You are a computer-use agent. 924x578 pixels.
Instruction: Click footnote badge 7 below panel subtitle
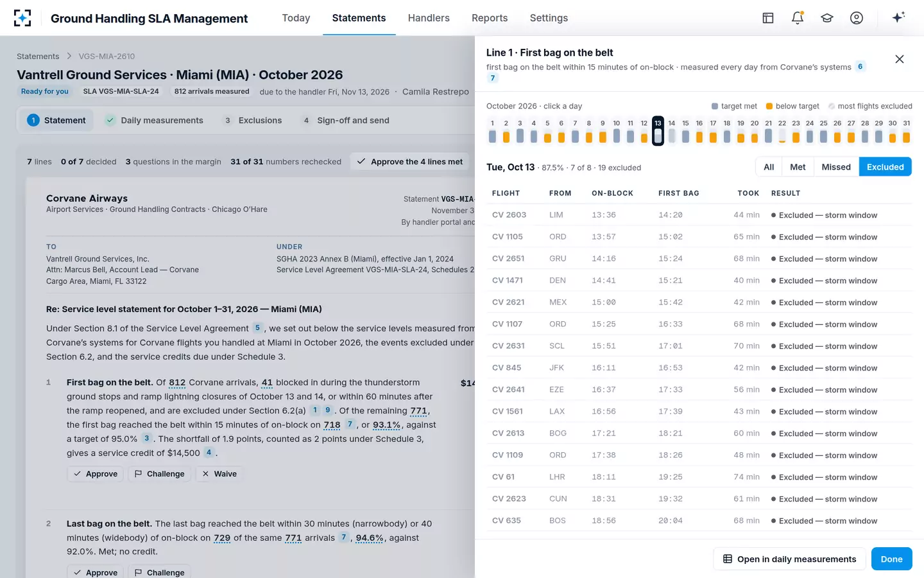tap(493, 78)
